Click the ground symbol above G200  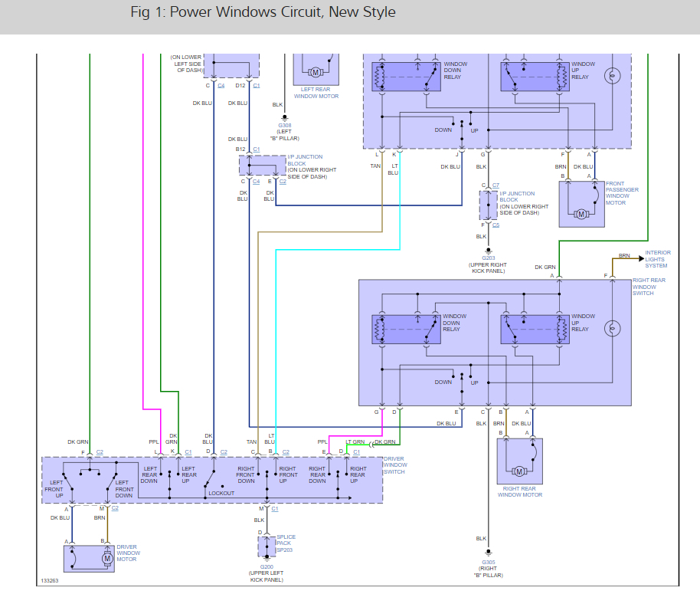pos(267,559)
